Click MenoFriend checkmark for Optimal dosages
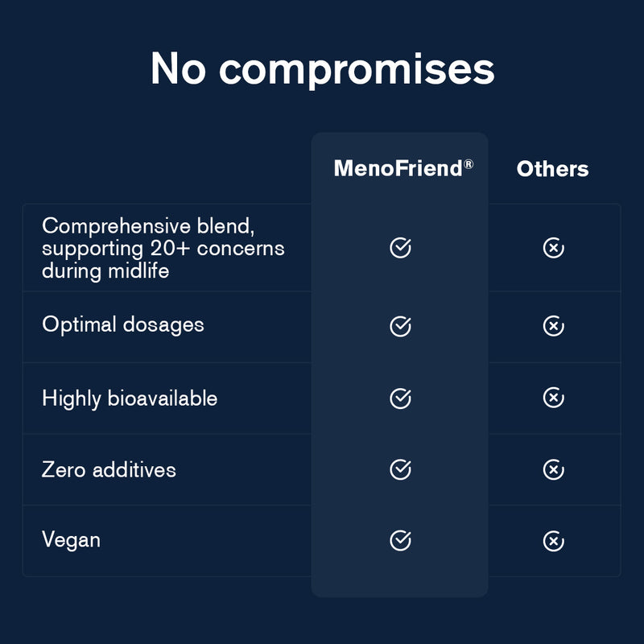The height and width of the screenshot is (644, 644). [x=400, y=326]
